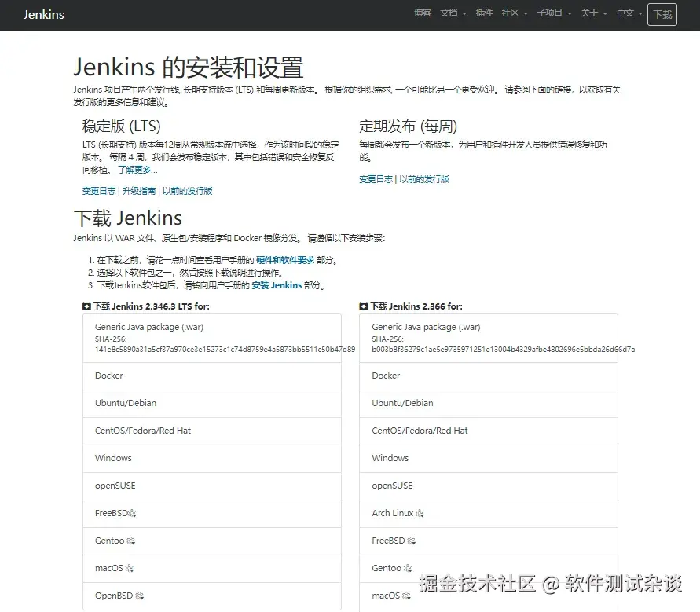
Task: Select FreeBSD under LTS downloads
Action: pyautogui.click(x=212, y=513)
